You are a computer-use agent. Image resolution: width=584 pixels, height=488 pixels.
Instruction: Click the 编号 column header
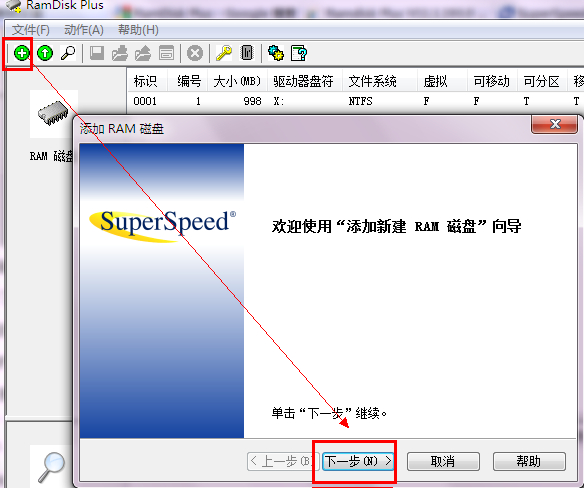click(x=188, y=81)
